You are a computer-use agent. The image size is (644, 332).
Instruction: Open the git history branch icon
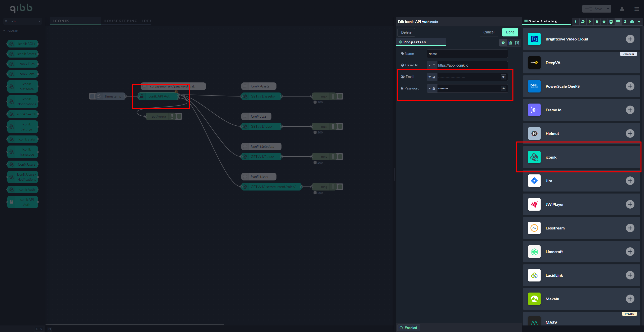point(590,22)
